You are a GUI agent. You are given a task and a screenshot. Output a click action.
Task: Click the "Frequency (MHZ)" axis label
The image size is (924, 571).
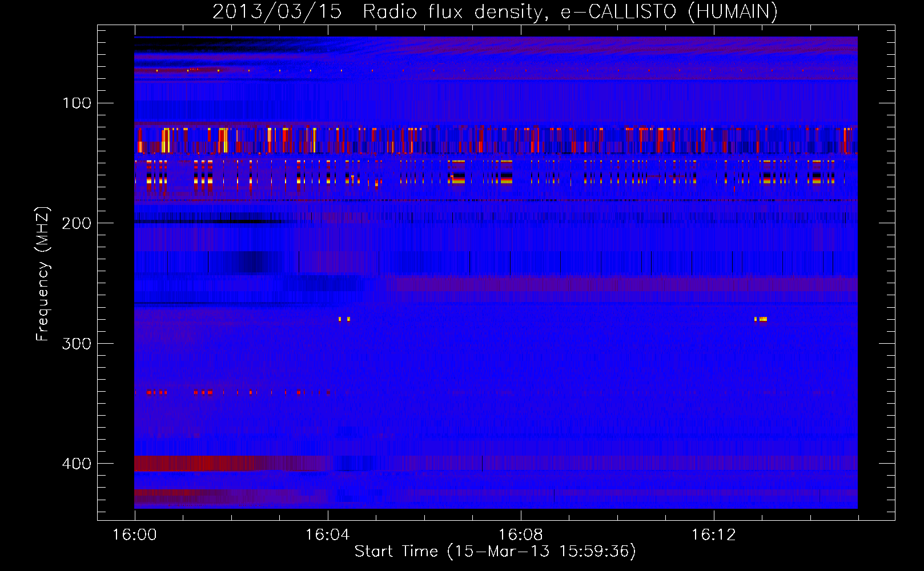tap(43, 274)
